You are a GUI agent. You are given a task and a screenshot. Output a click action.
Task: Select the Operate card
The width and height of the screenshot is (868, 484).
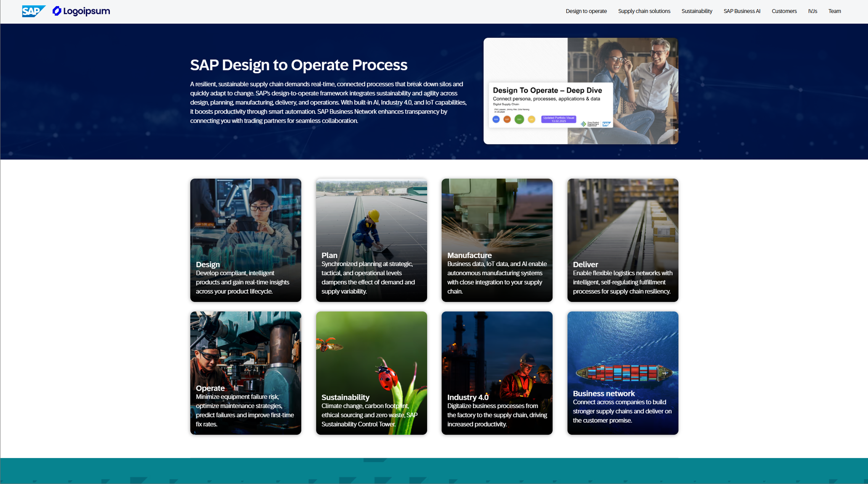(x=245, y=373)
